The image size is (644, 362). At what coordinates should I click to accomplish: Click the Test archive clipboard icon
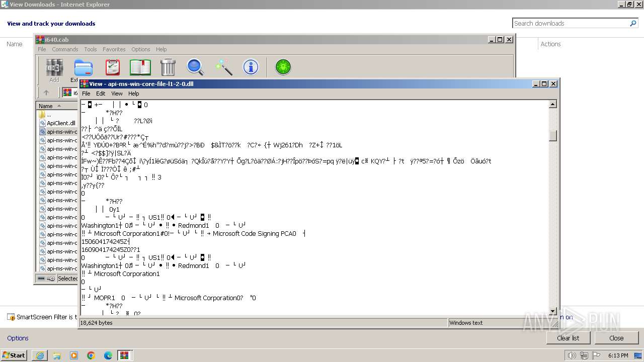pyautogui.click(x=113, y=67)
